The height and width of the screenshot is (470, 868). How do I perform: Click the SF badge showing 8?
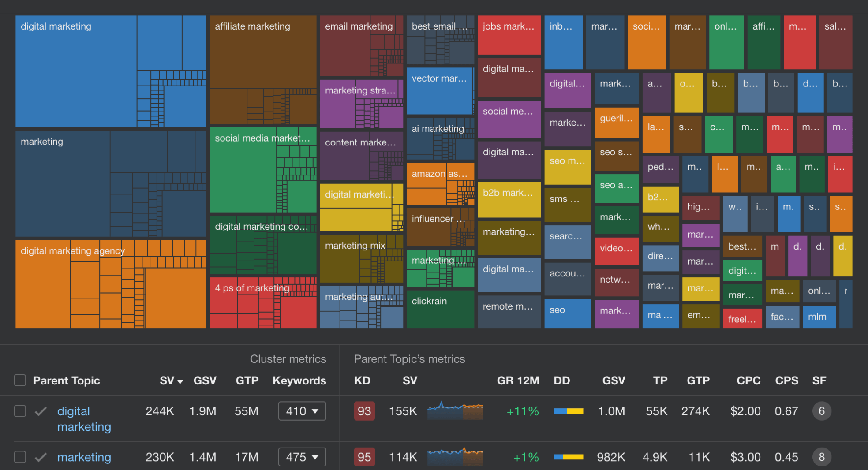coord(821,457)
